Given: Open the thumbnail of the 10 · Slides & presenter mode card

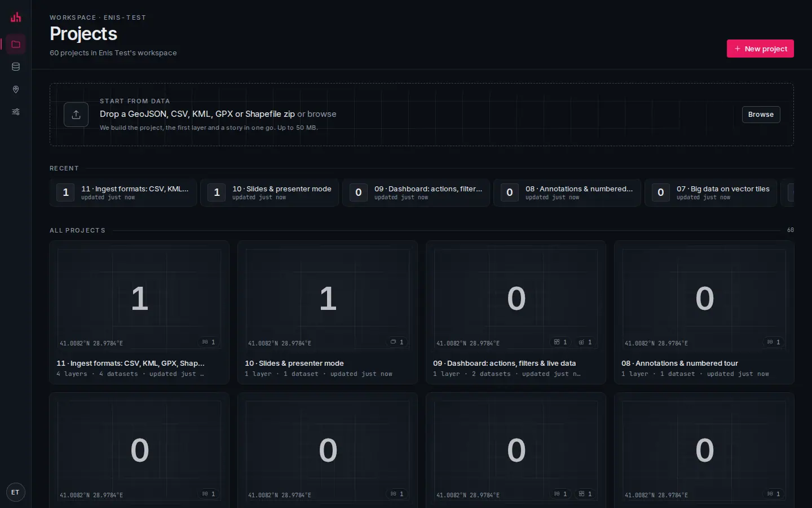Looking at the screenshot, I should [x=328, y=299].
